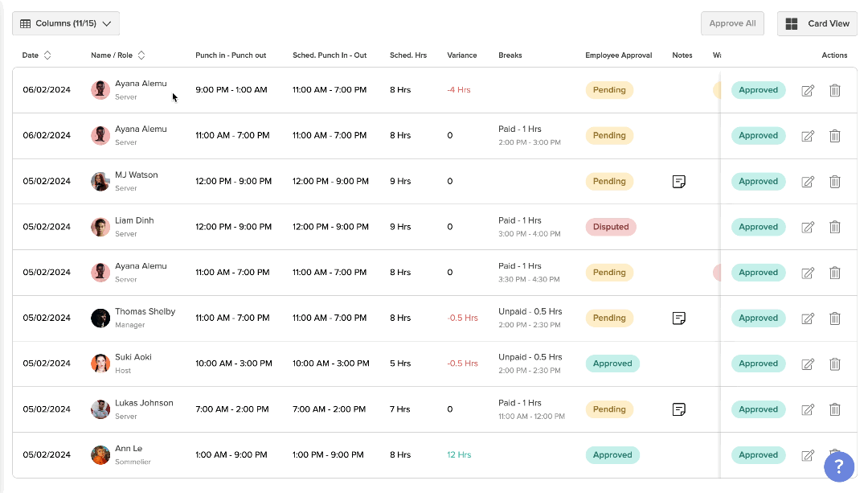The width and height of the screenshot is (868, 493).
Task: Expand the Columns (11/15) dropdown
Action: tap(66, 23)
